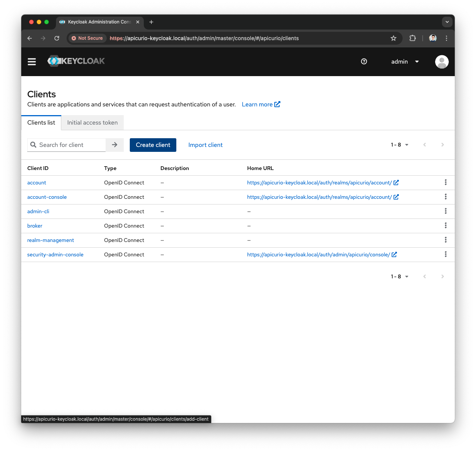476x451 pixels.
Task: Open the browser extensions puzzle icon
Action: click(x=412, y=38)
